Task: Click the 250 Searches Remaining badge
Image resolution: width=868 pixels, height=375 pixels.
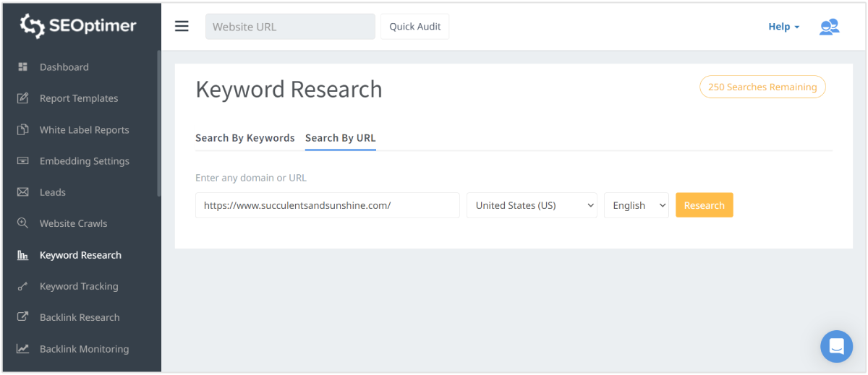Action: (762, 87)
